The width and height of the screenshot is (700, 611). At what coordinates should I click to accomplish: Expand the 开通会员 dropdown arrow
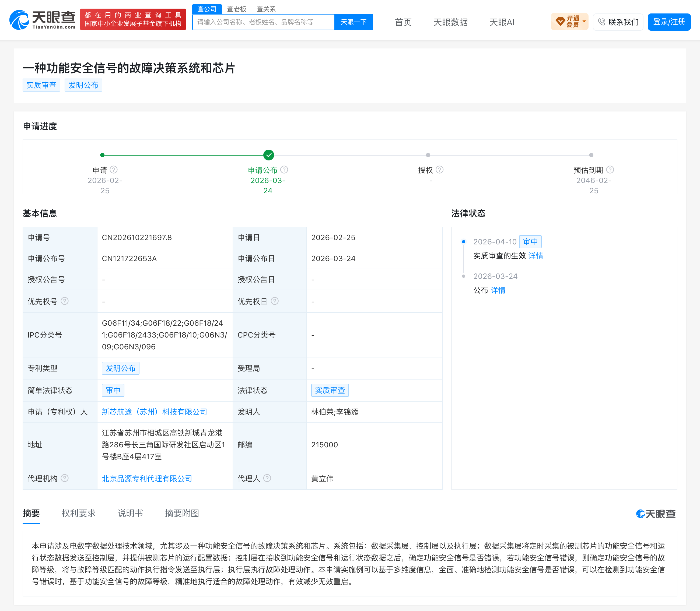(584, 22)
